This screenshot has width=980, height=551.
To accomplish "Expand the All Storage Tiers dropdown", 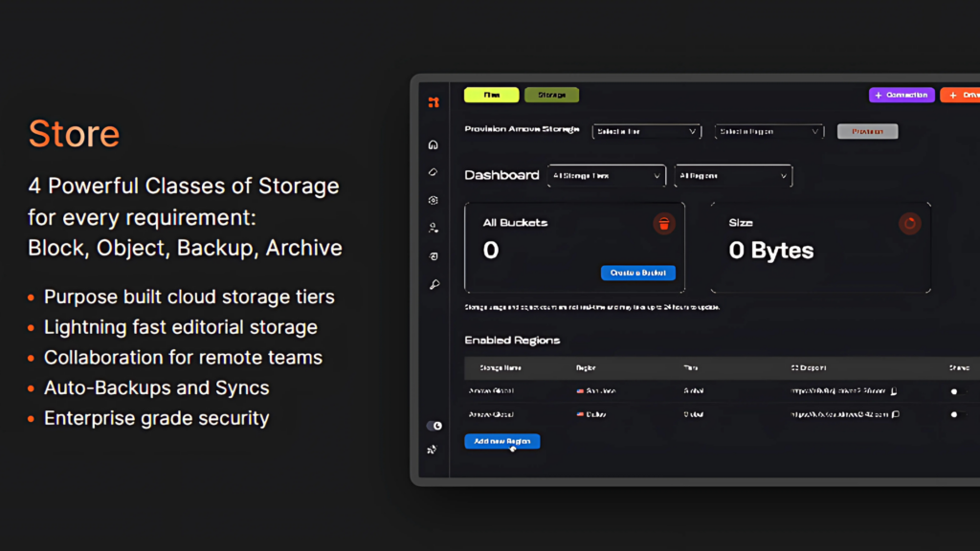I will pyautogui.click(x=607, y=176).
